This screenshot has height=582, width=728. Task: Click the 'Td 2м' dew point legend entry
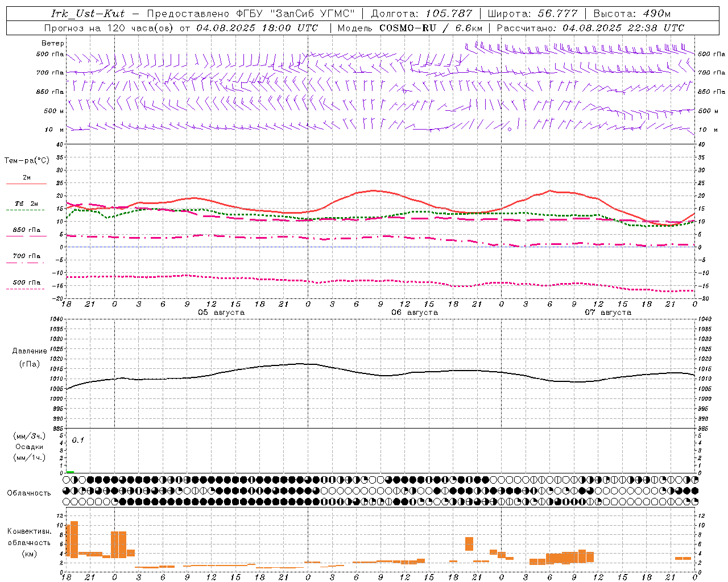pyautogui.click(x=27, y=203)
